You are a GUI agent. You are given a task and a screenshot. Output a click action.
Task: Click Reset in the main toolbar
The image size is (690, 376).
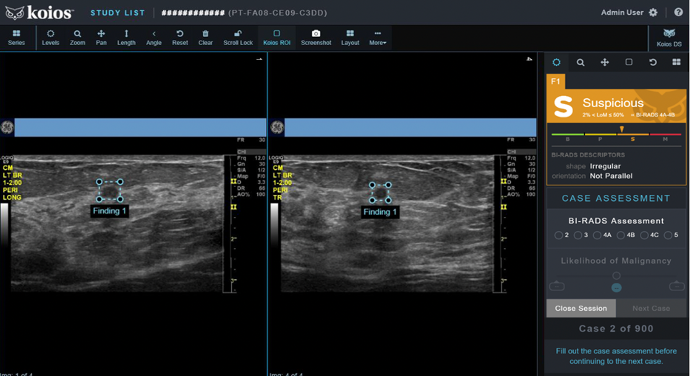[180, 38]
